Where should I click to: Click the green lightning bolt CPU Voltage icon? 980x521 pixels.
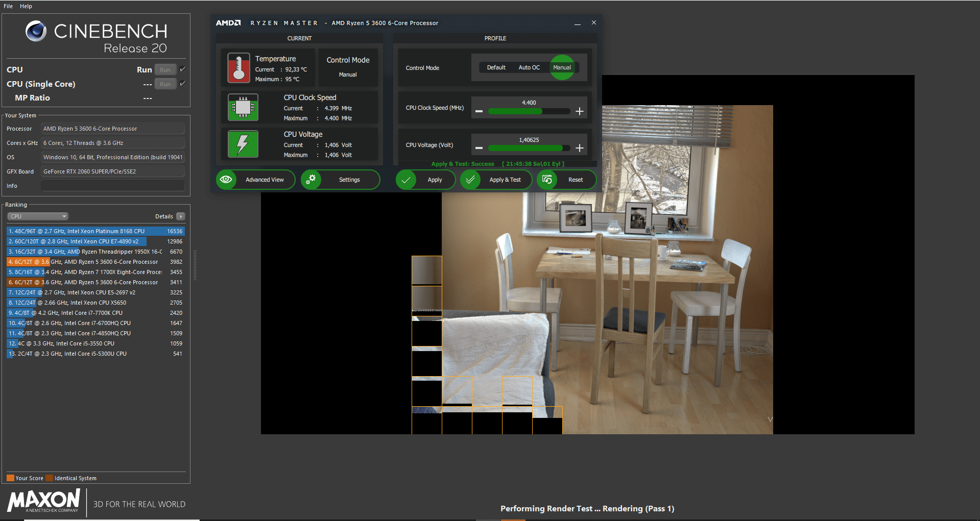pos(243,144)
